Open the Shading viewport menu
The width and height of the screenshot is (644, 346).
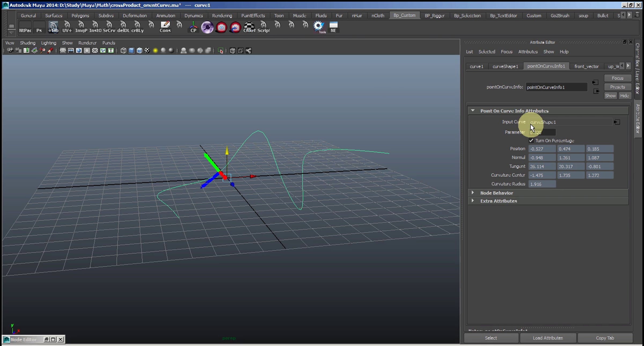click(x=27, y=43)
